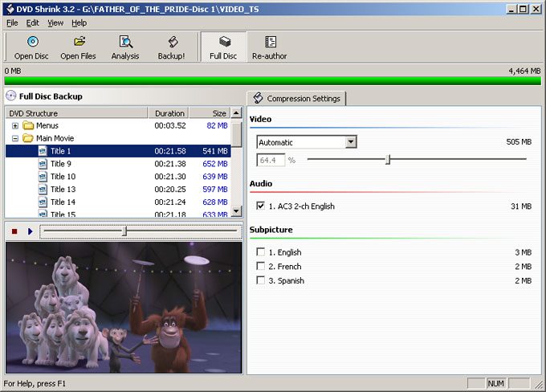Select the Main Movie folder label

click(x=55, y=138)
